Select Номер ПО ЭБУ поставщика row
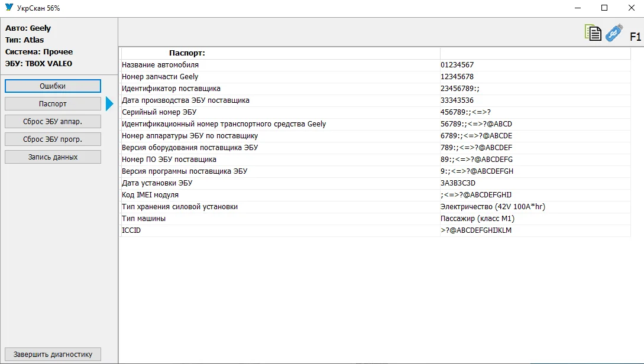This screenshot has width=644, height=364. 376,160
